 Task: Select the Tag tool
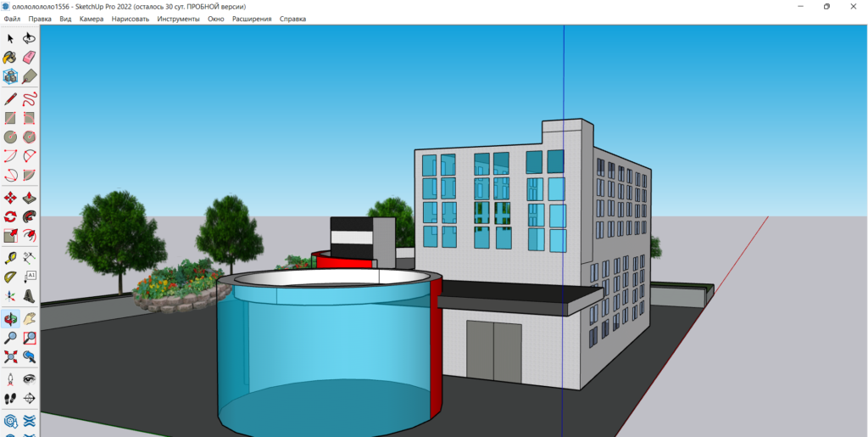click(x=30, y=76)
